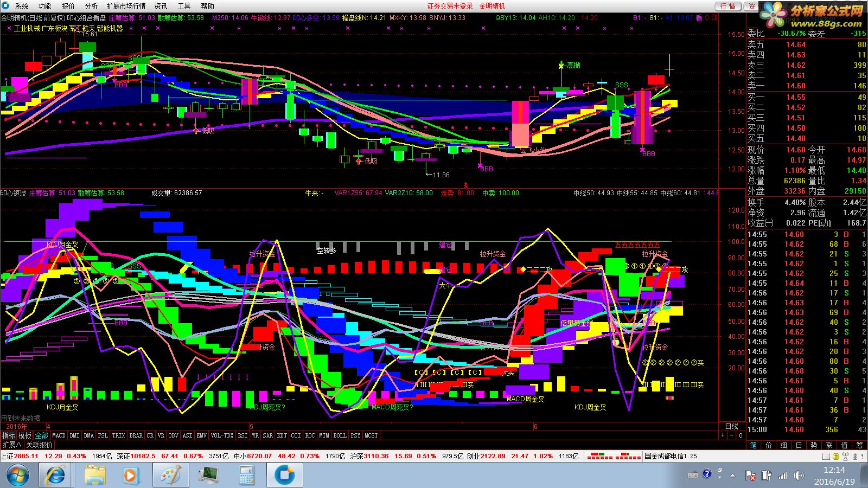Select the 全部 indicator tab
Image resolution: width=868 pixels, height=488 pixels.
(42, 435)
